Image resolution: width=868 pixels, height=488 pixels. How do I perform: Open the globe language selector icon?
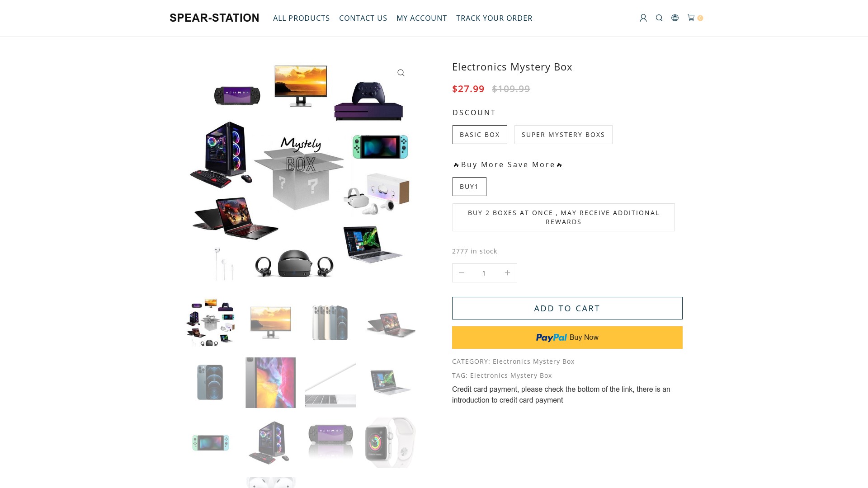point(675,18)
